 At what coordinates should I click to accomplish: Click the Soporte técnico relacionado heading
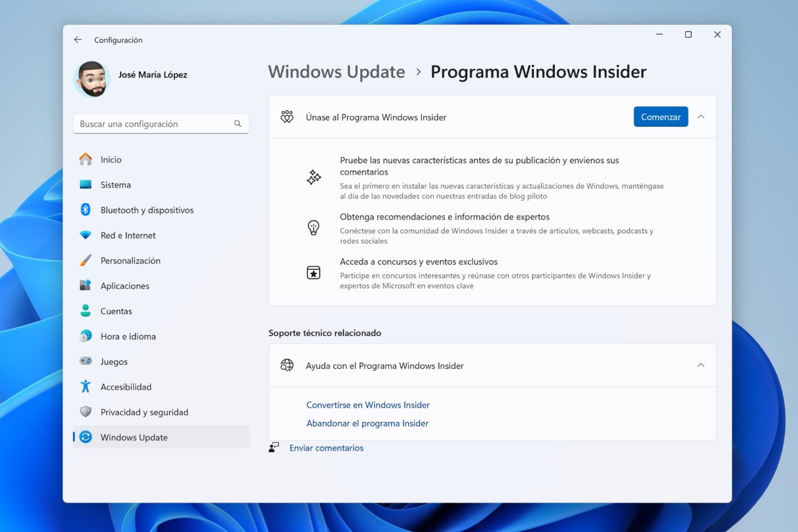325,333
